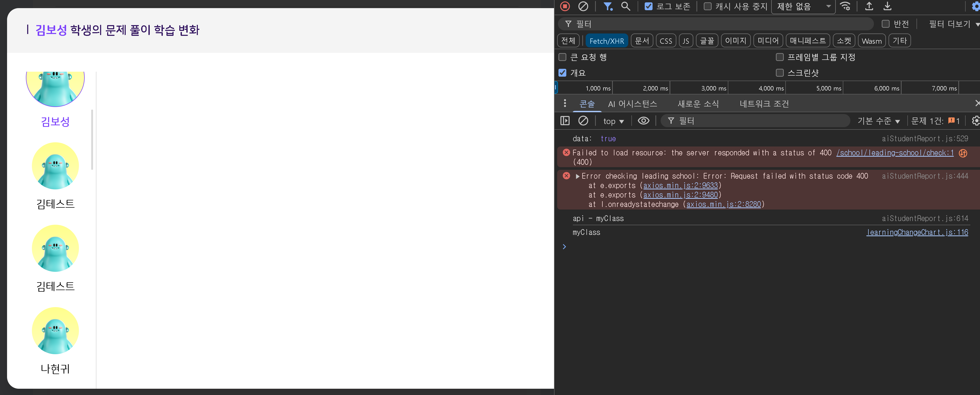Click the stop recording network log icon

coord(565,6)
